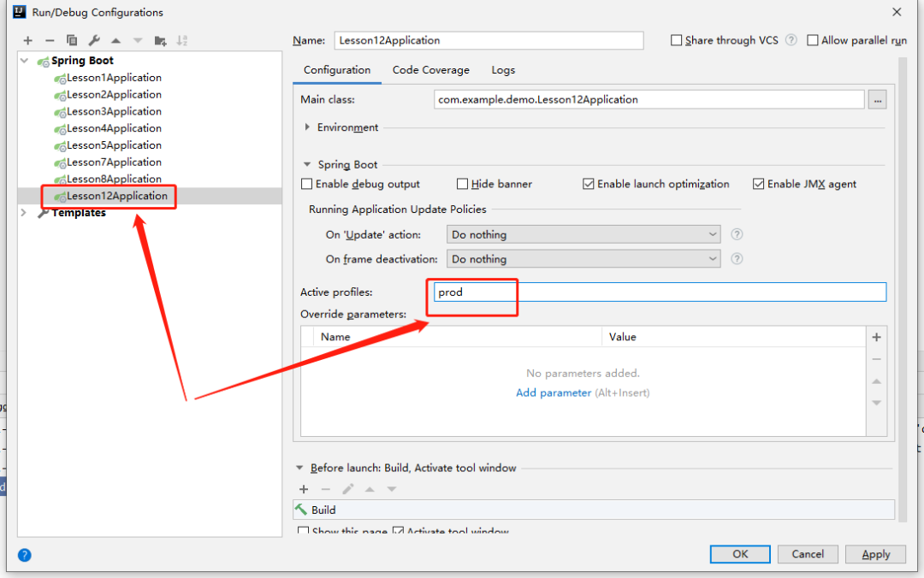
Task: Select Lesson1Application configuration
Action: 113,78
